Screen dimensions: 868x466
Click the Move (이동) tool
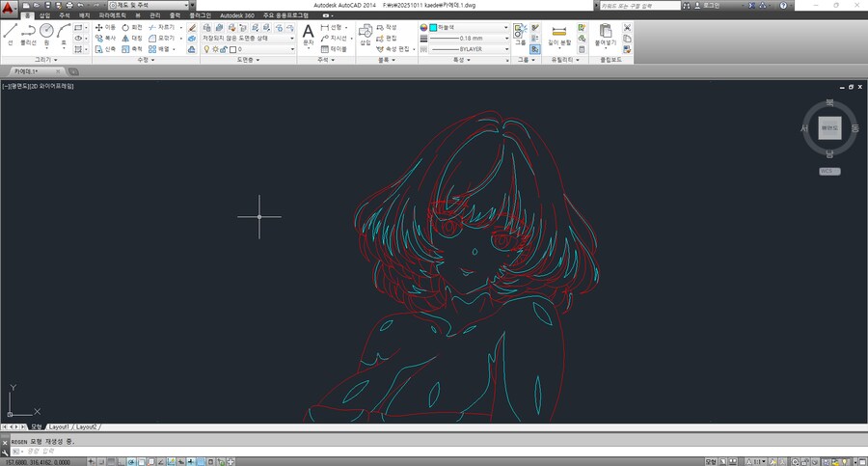pos(105,27)
